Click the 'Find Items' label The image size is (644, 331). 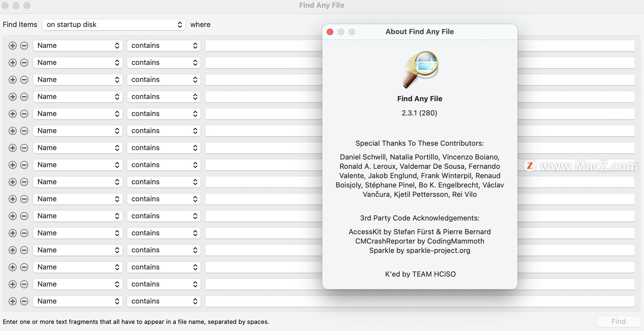tap(20, 24)
